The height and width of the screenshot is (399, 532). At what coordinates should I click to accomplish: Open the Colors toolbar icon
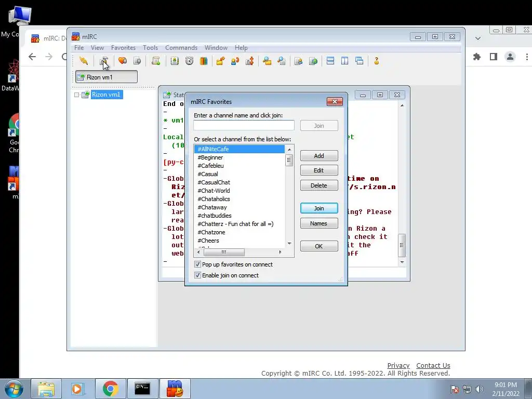coord(204,61)
